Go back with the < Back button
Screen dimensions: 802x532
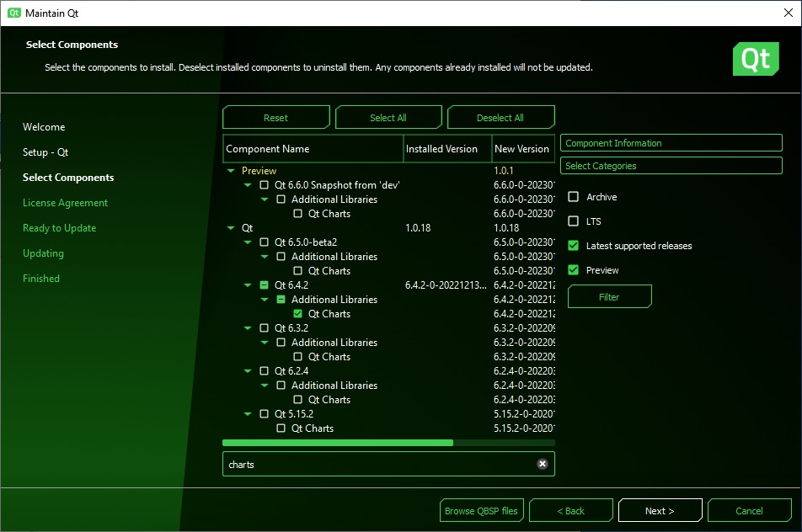571,511
